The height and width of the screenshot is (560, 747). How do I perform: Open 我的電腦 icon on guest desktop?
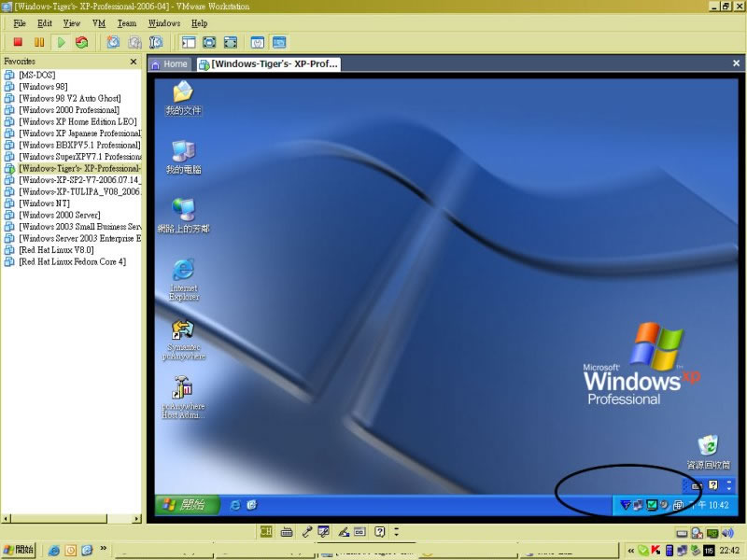click(x=183, y=157)
